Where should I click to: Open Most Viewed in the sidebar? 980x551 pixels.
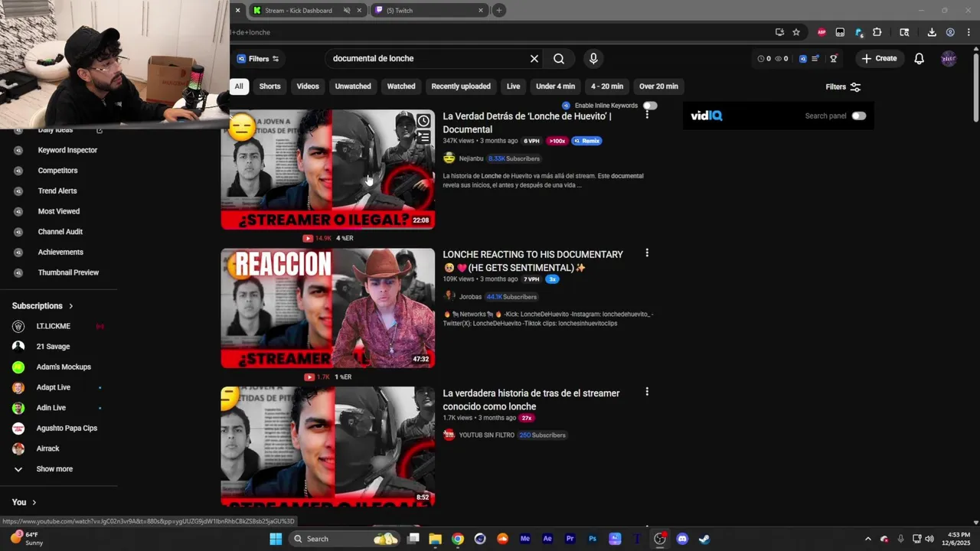pyautogui.click(x=57, y=211)
